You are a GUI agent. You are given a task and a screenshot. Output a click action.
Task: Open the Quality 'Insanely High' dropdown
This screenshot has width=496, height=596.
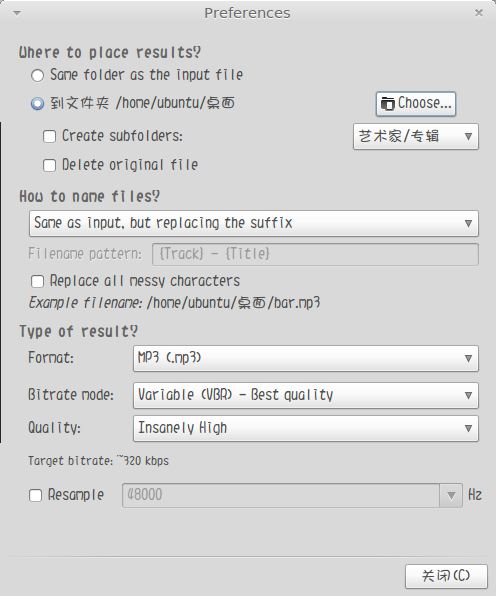[x=306, y=428]
